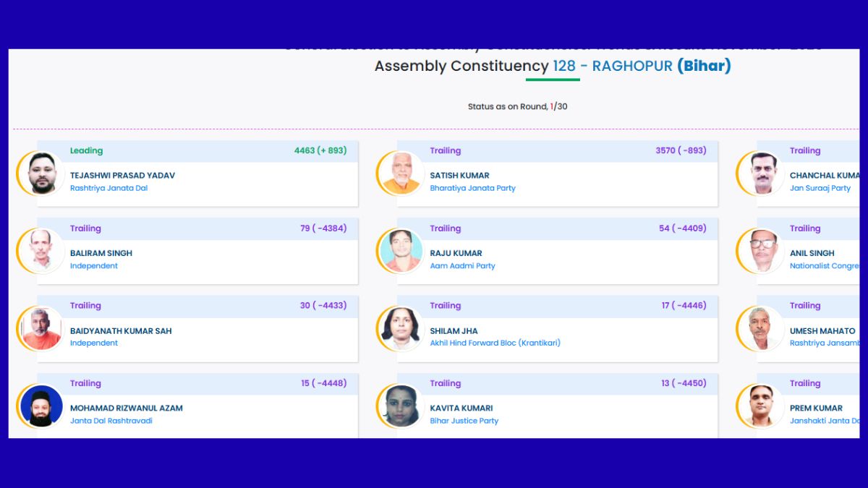
Task: Click Raju Kumar's profile photo
Action: pos(401,252)
